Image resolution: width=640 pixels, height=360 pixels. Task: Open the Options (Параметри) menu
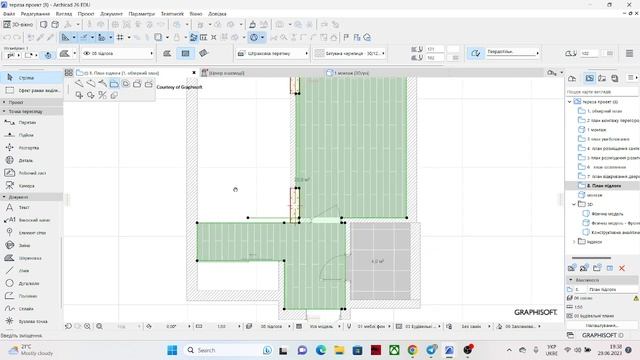tap(142, 14)
